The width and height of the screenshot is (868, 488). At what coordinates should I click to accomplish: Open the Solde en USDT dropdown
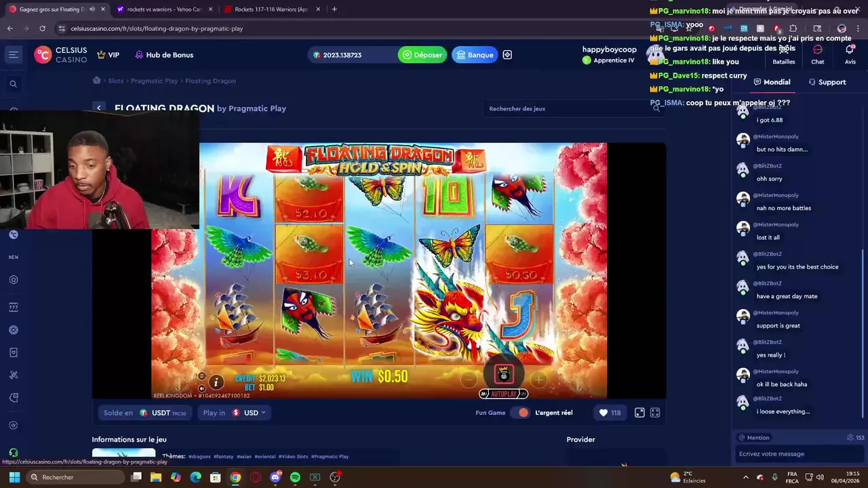(144, 413)
